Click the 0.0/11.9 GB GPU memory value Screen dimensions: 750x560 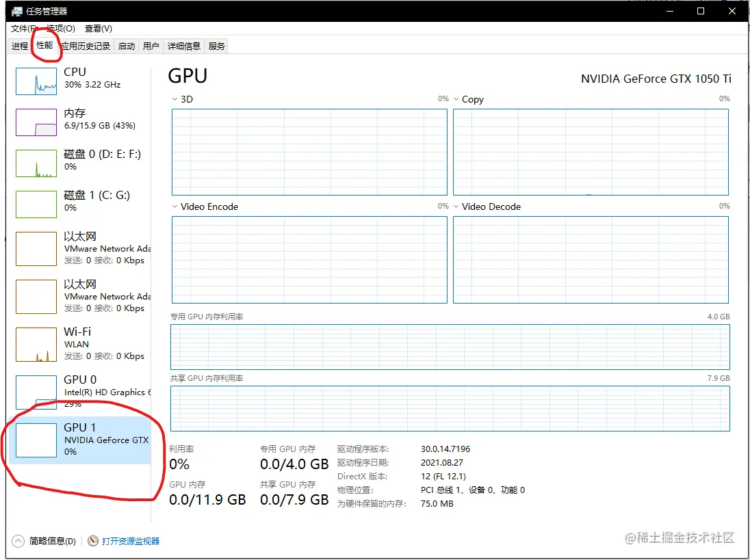click(x=207, y=499)
